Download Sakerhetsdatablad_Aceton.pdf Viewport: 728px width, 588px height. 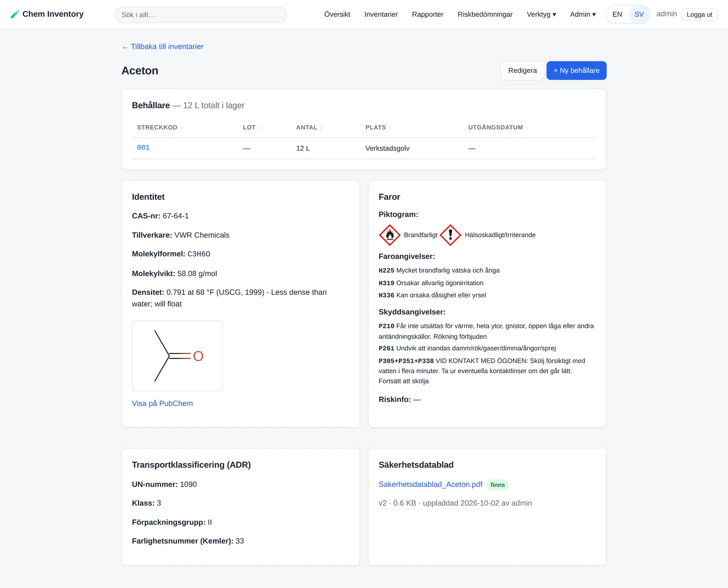point(430,484)
